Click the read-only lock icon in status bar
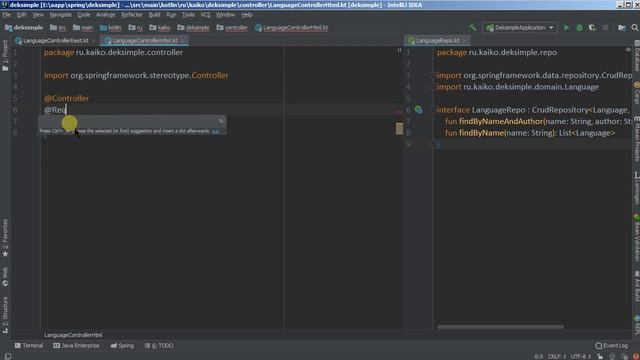The width and height of the screenshot is (640, 360). [600, 356]
